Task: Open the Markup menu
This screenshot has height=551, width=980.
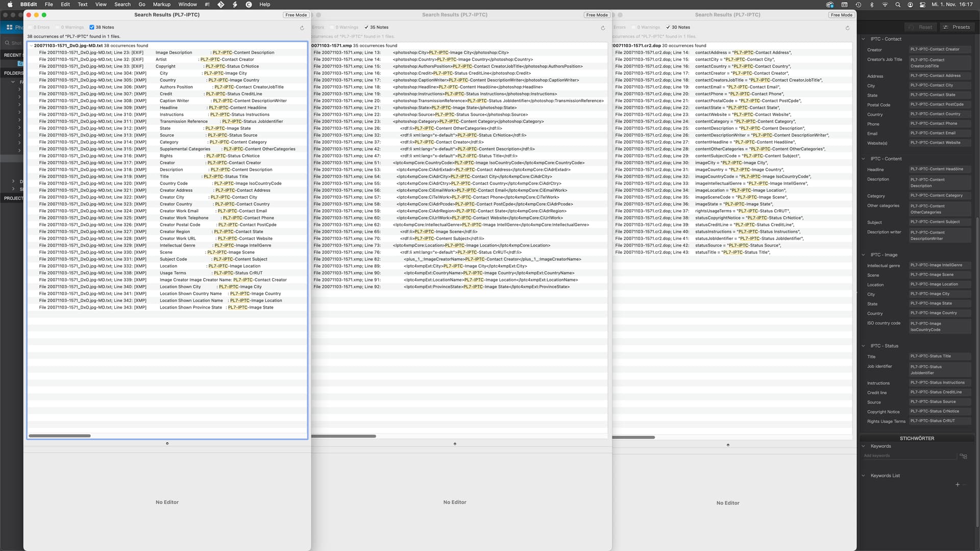Action: (x=161, y=5)
